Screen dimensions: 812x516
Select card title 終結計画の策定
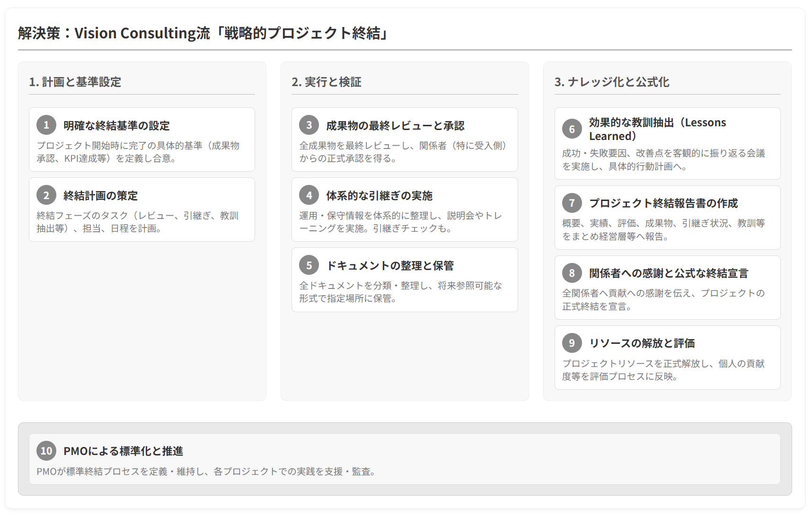(x=101, y=195)
